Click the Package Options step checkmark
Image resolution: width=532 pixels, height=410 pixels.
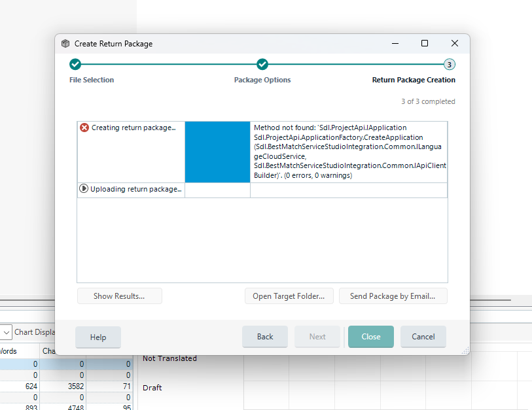tap(262, 64)
